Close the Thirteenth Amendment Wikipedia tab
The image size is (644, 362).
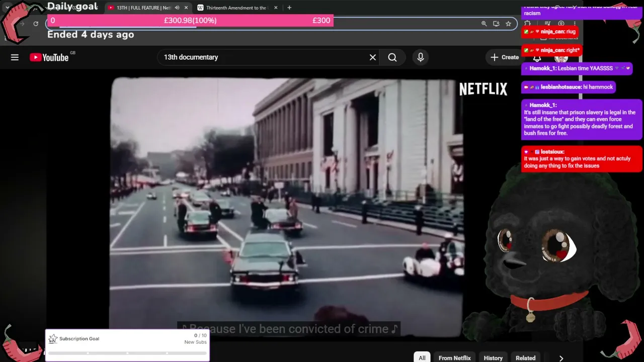coord(276,8)
